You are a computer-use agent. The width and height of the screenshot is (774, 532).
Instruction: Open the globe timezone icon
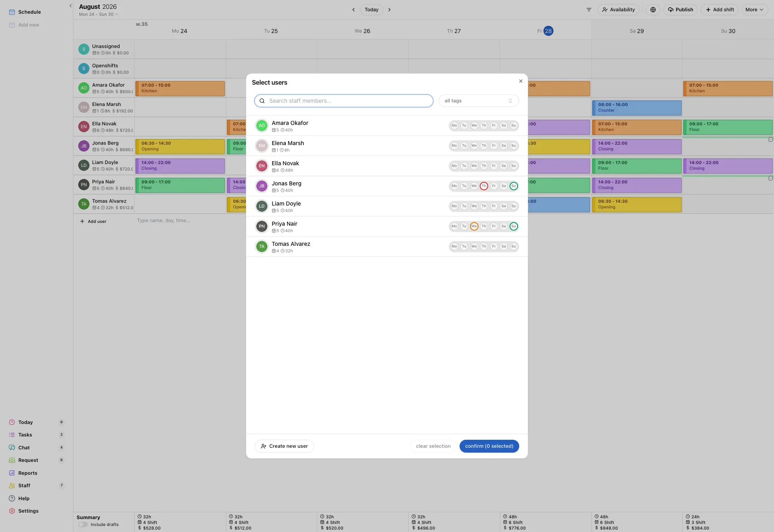click(x=653, y=10)
